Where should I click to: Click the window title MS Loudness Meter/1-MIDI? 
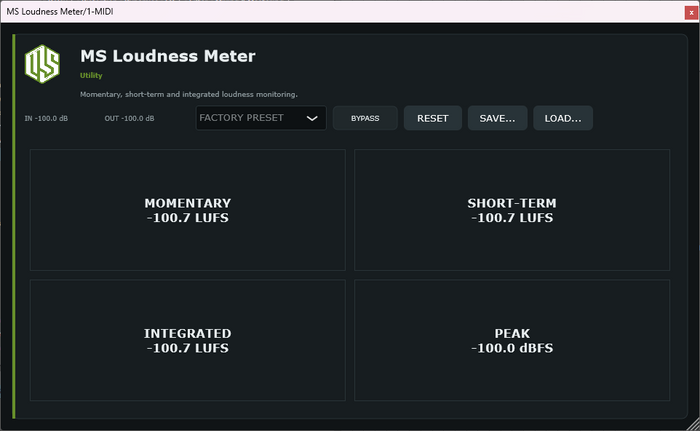tap(60, 12)
